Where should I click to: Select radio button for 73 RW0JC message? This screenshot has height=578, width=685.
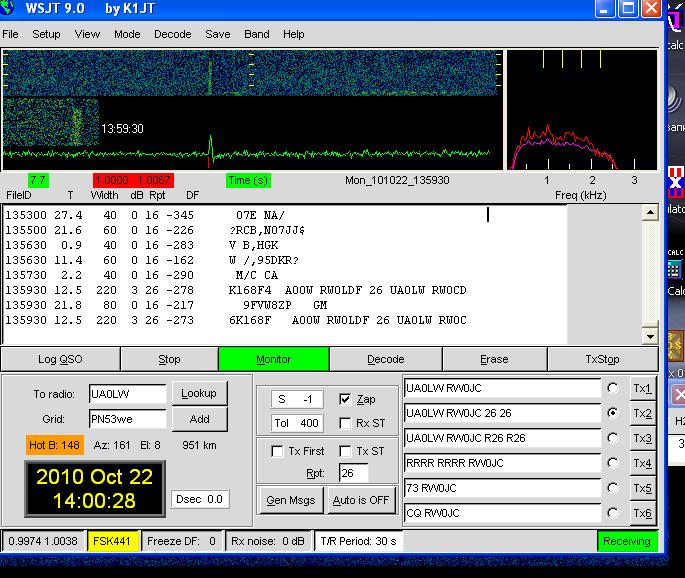point(612,488)
